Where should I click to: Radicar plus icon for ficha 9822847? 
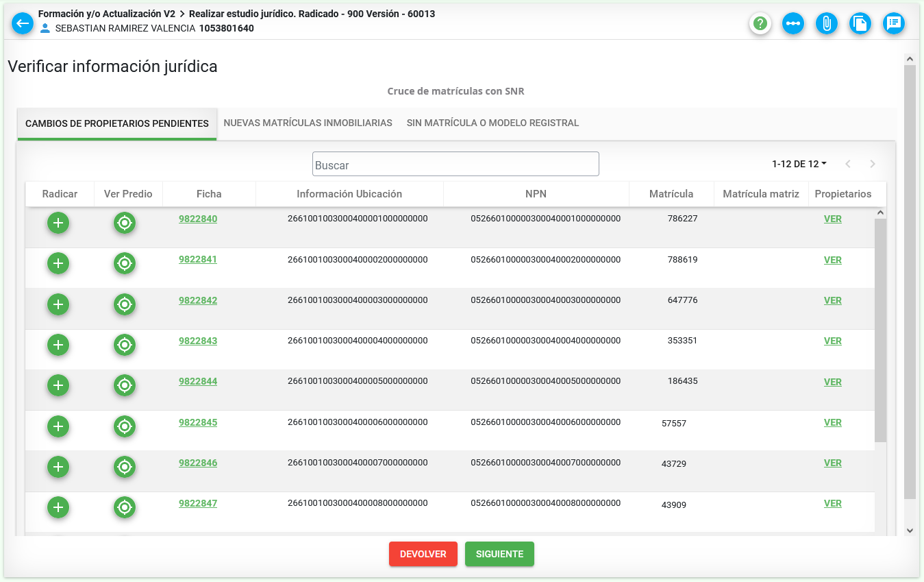coord(58,508)
